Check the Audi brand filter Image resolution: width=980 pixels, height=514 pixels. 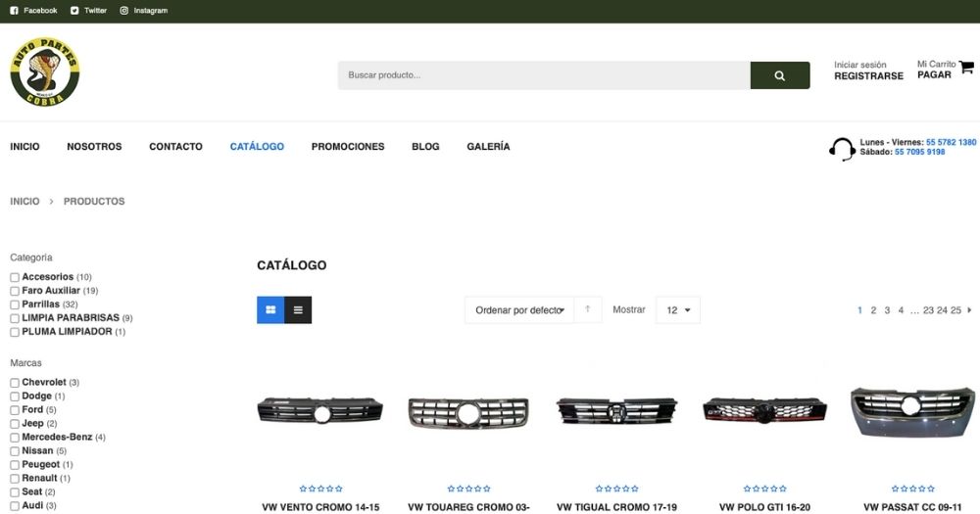tap(15, 506)
